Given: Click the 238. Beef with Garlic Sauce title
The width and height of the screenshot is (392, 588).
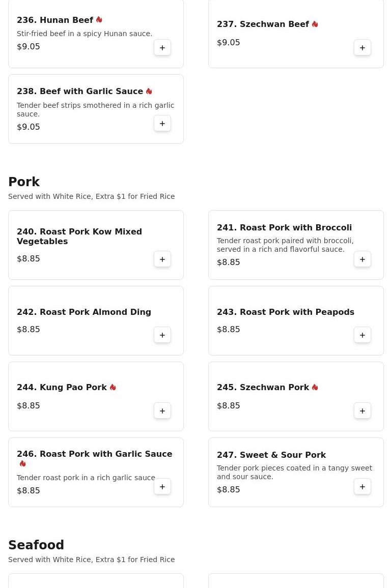Looking at the screenshot, I should 80,92.
